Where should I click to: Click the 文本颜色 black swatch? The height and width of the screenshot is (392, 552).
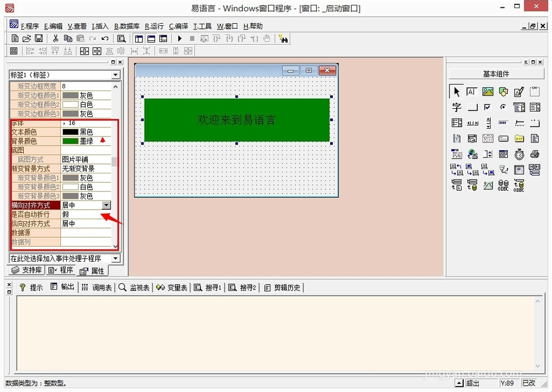(x=70, y=132)
